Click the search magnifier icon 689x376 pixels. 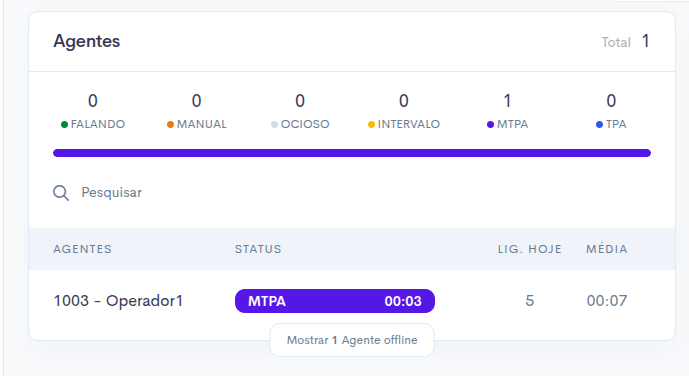click(x=61, y=193)
